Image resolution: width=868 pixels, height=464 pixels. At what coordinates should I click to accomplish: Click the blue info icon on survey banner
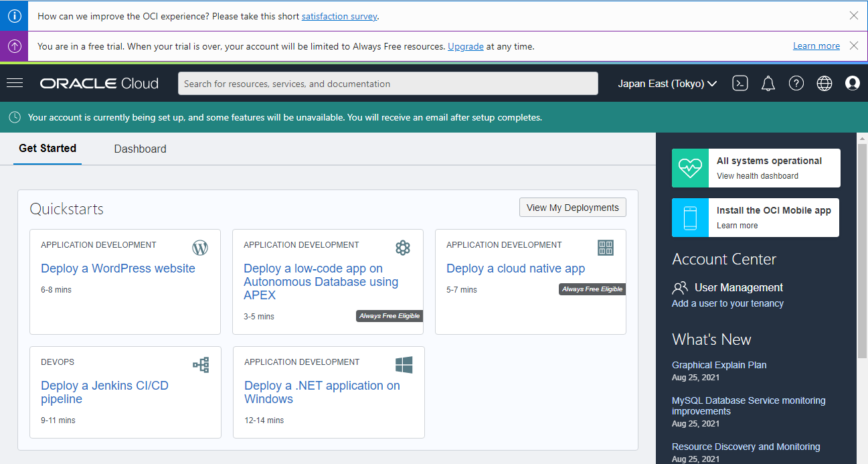[x=14, y=16]
